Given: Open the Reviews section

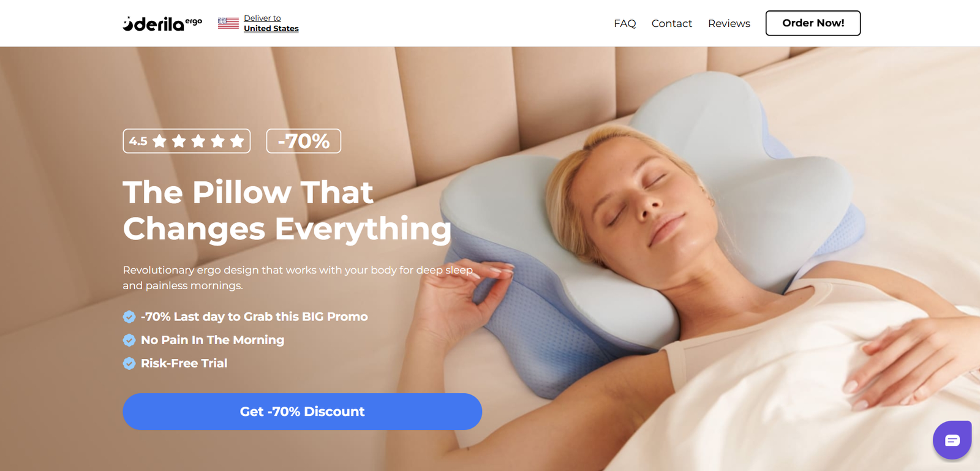Looking at the screenshot, I should click(729, 23).
